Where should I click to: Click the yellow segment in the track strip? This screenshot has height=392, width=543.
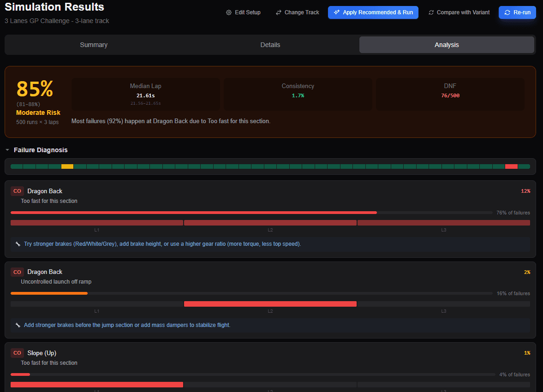[67, 166]
